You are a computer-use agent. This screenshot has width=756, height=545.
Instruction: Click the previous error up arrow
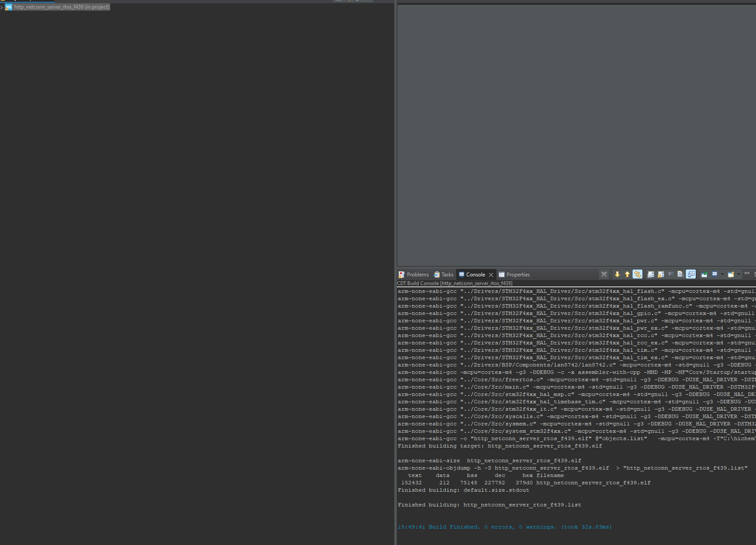pyautogui.click(x=627, y=274)
